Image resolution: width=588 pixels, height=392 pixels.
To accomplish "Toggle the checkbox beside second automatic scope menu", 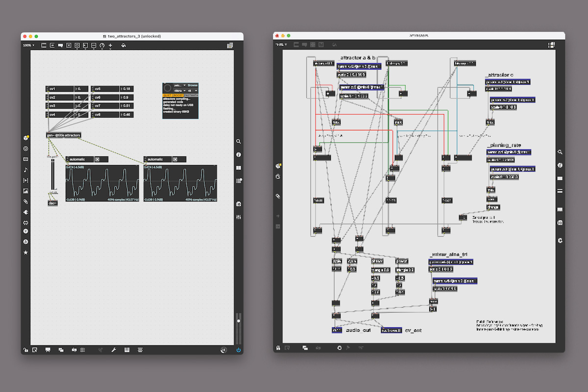I will tap(175, 159).
